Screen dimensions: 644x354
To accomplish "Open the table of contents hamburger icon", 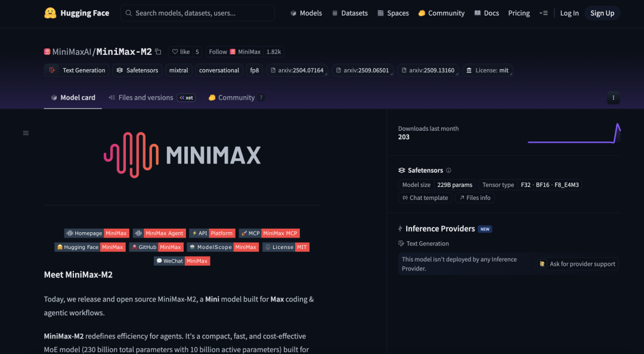I will click(26, 133).
